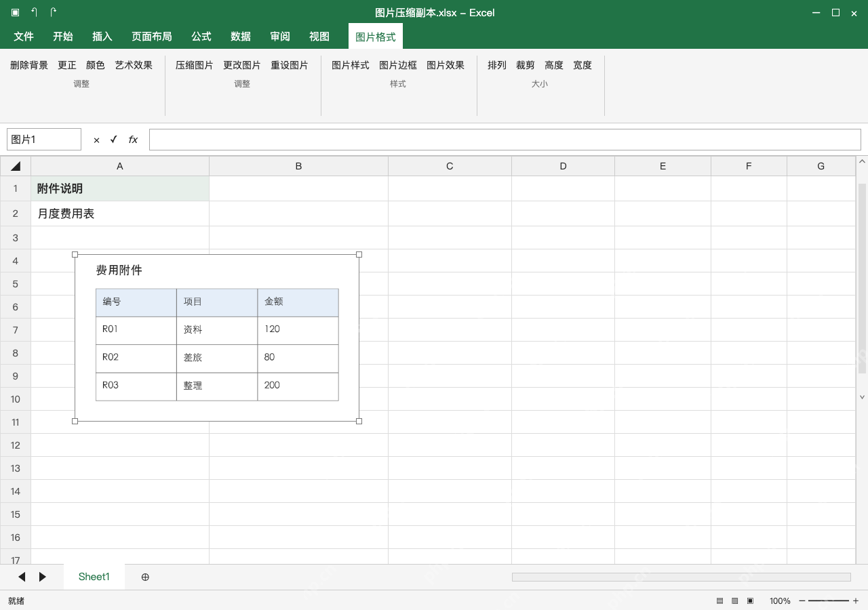The height and width of the screenshot is (610, 868).
Task: Click the select-all corner triangle
Action: [x=16, y=166]
